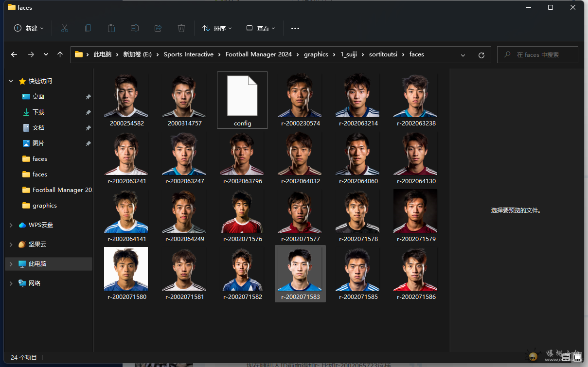
Task: Go up one folder level
Action: [60, 54]
